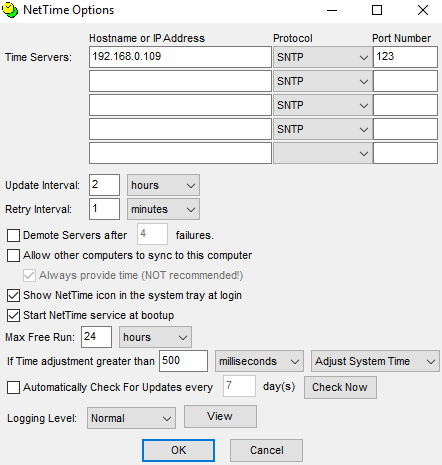Toggle Automatically Check For Updates checkbox
Screen dimensions: 442x465
(13, 387)
